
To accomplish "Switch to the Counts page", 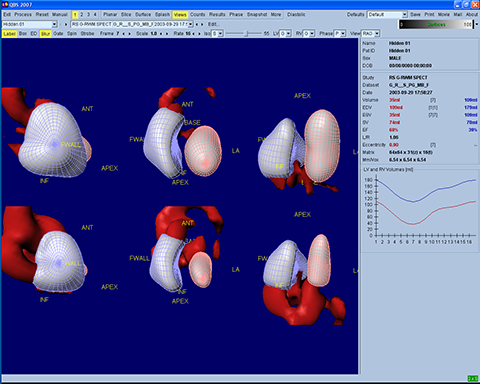I will [x=198, y=15].
